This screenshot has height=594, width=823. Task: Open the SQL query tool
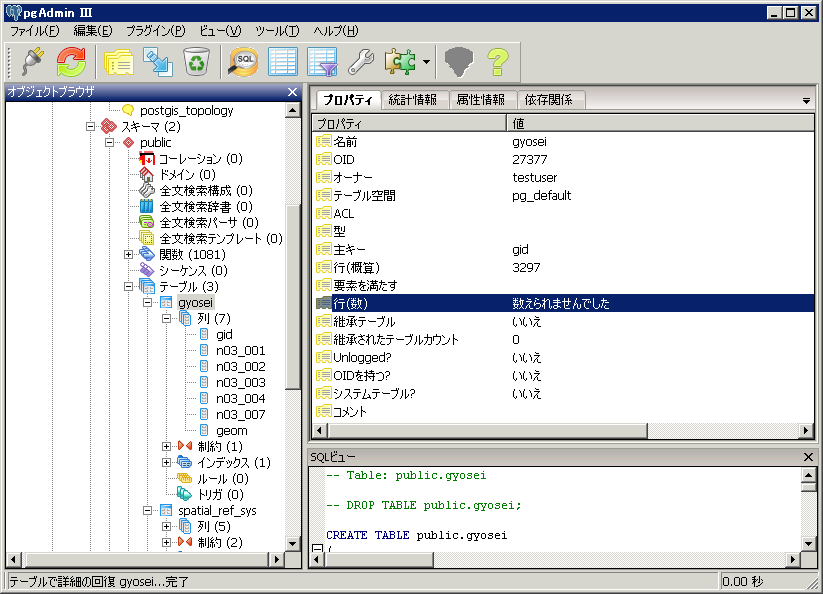point(243,62)
